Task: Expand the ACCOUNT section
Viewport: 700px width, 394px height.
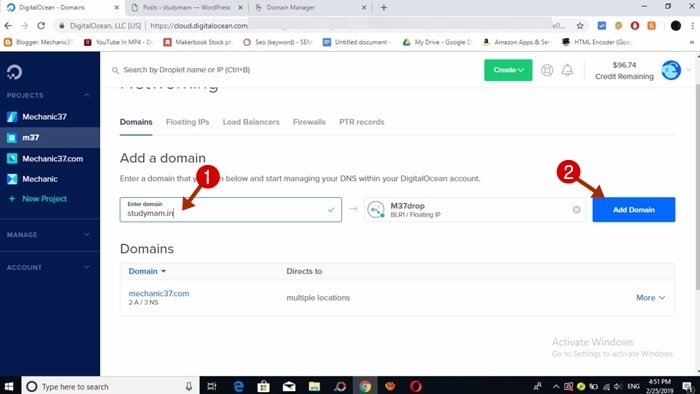Action: click(87, 267)
